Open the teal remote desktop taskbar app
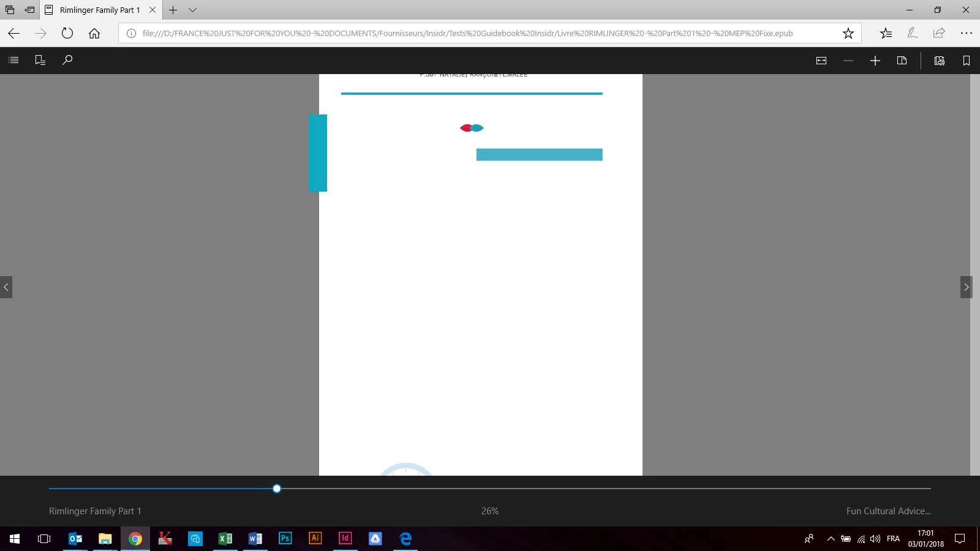Image resolution: width=980 pixels, height=551 pixels. click(195, 539)
